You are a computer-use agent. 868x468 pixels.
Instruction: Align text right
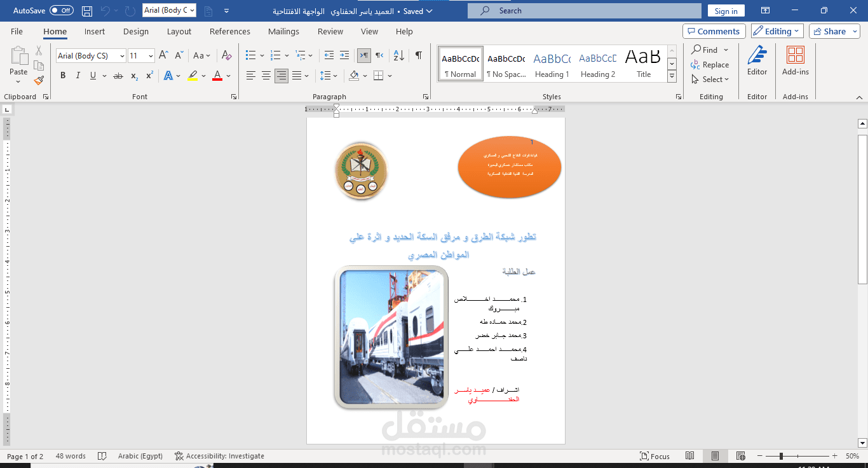coord(281,76)
